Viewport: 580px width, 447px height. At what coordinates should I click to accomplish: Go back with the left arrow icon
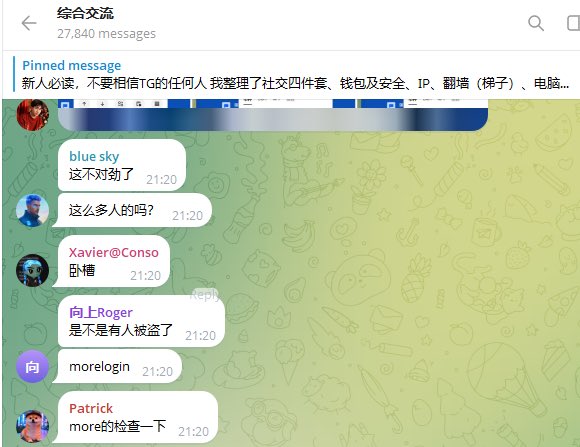coord(29,24)
